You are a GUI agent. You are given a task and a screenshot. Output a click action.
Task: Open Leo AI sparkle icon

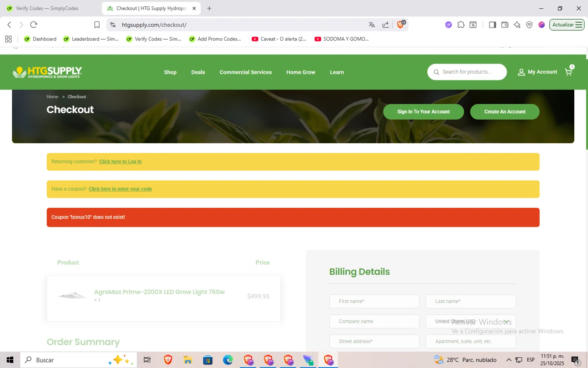(517, 25)
